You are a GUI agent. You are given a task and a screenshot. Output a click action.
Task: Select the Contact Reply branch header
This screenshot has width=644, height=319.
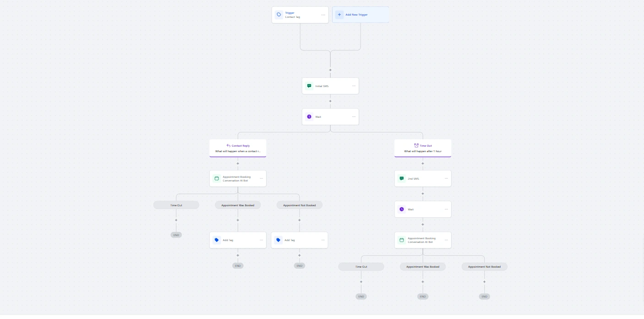238,148
